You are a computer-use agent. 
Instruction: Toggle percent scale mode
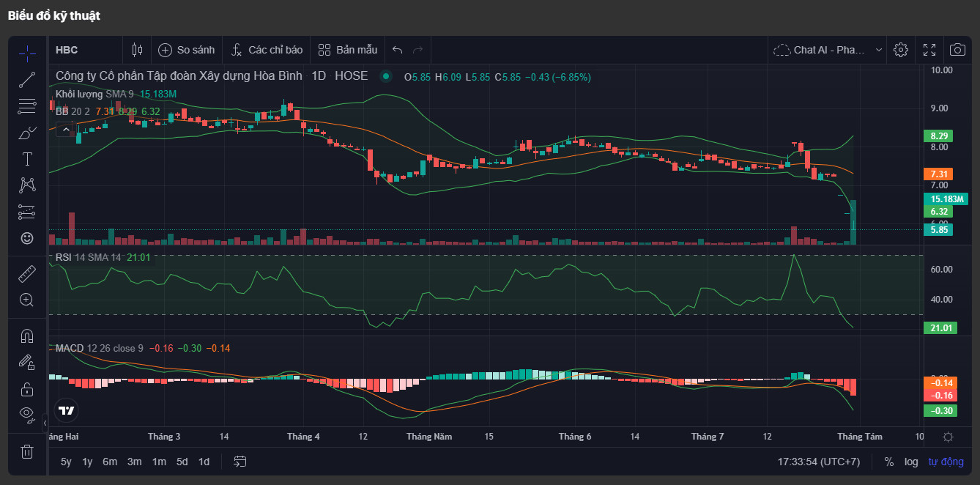point(888,462)
